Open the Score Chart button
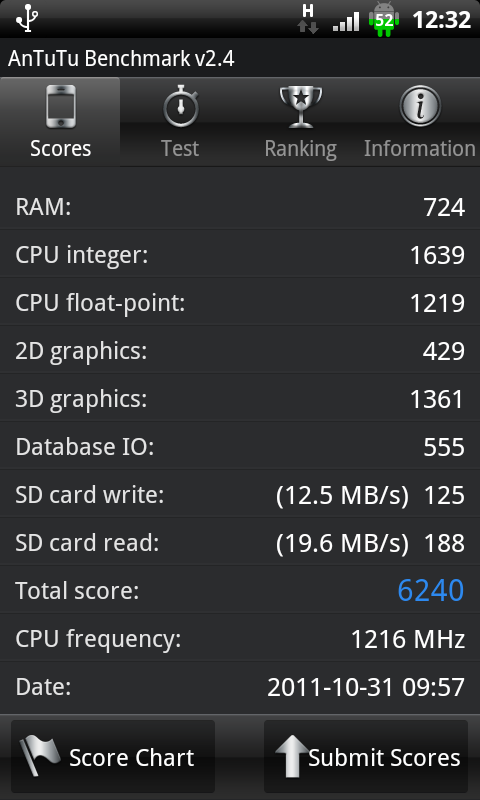The width and height of the screenshot is (480, 800). click(x=113, y=756)
